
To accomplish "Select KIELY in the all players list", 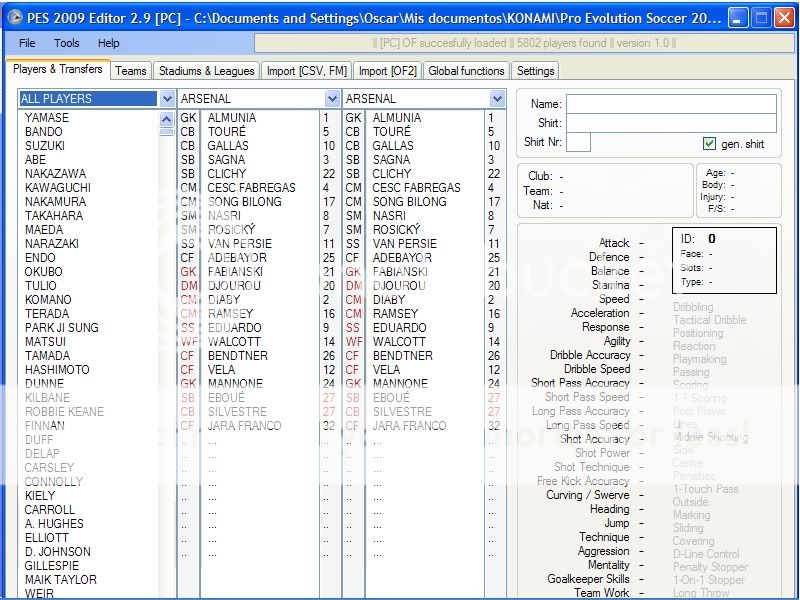I will tap(40, 496).
